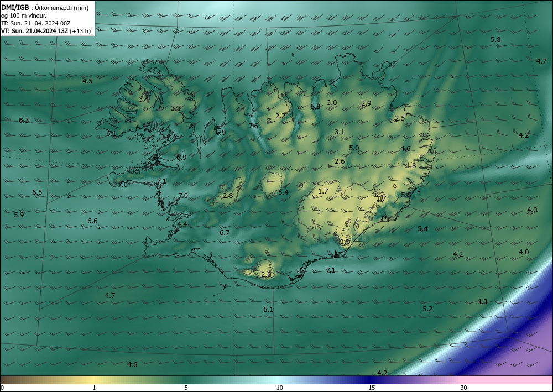Click the 6.7 precipitation value
This screenshot has width=553, height=392.
coord(225,233)
